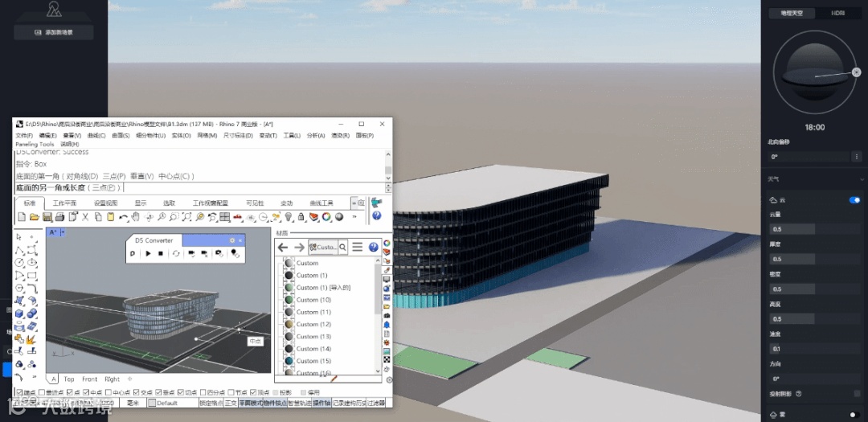Click 对角线(D) command option
The width and height of the screenshot is (868, 422).
click(x=82, y=176)
